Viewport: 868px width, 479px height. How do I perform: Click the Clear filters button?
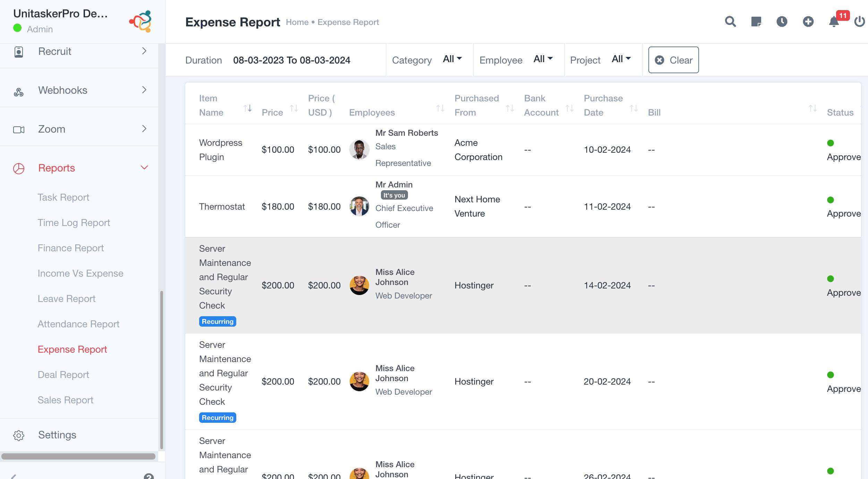673,60
